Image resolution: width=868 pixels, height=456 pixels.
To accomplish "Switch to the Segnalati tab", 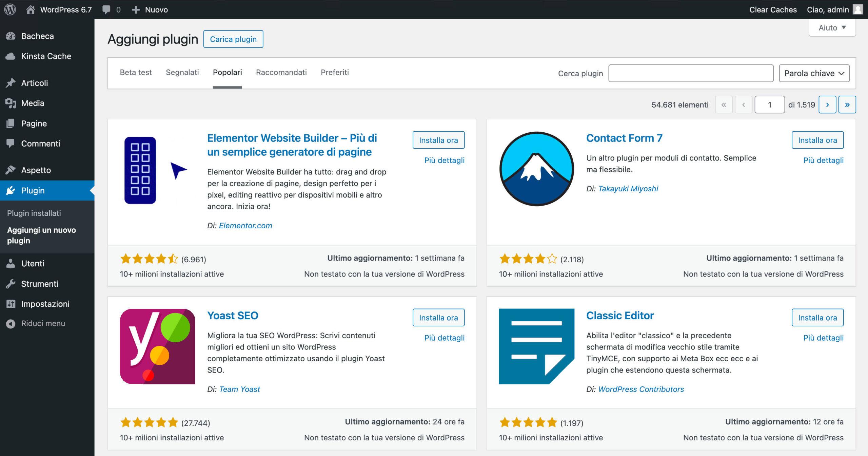I will pos(182,72).
